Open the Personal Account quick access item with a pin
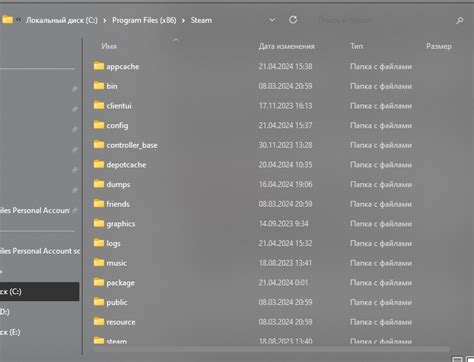The width and height of the screenshot is (474, 362). [35, 210]
